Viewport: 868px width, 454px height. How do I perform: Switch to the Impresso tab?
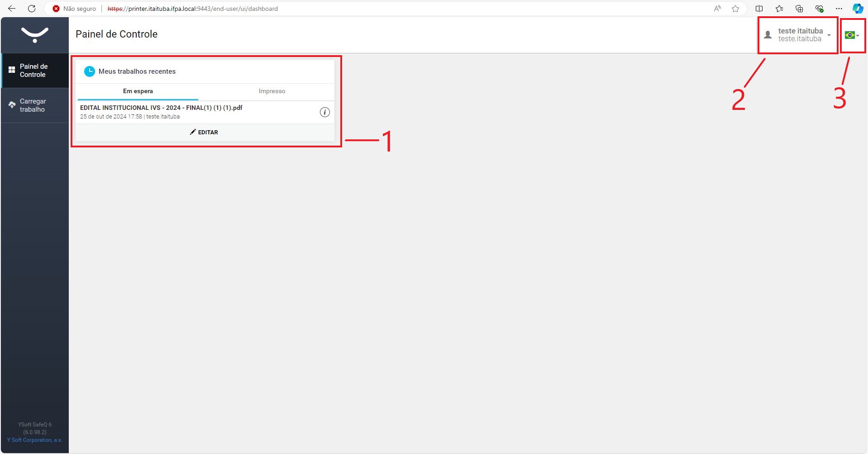(272, 91)
